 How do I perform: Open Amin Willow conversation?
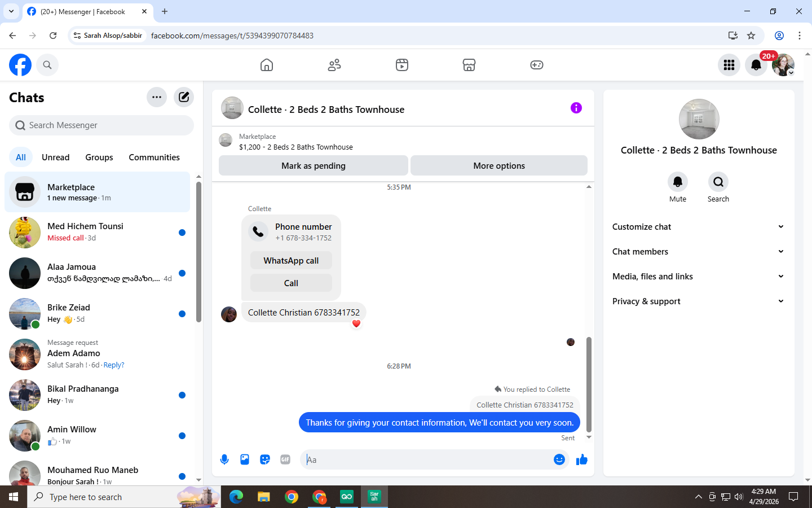pos(97,436)
